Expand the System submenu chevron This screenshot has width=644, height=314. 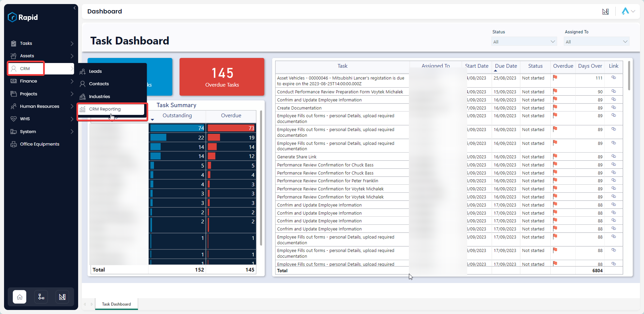tap(72, 132)
